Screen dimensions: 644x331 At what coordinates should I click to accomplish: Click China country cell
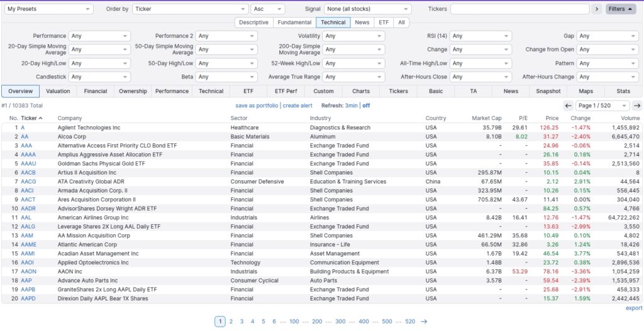point(433,182)
